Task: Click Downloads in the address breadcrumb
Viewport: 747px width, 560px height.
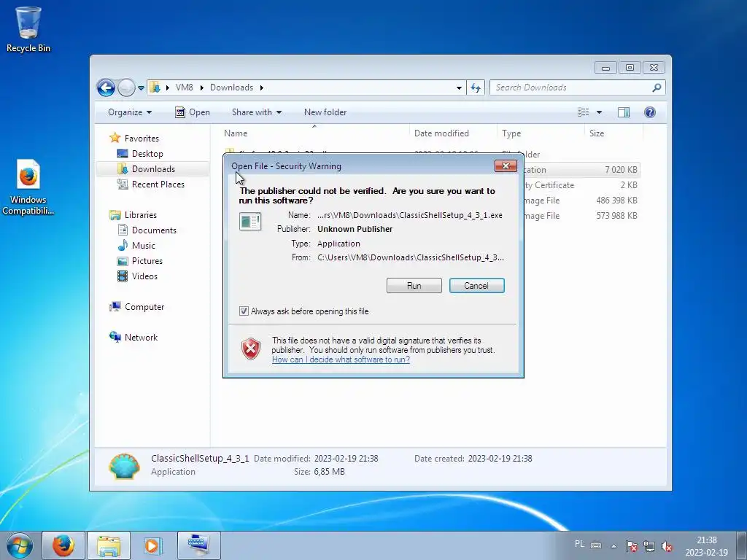Action: [231, 87]
